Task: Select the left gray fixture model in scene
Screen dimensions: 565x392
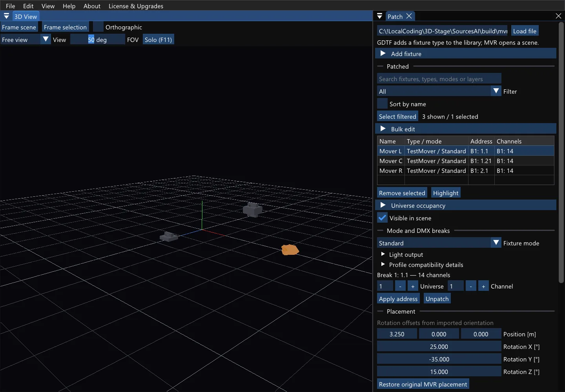Action: [x=169, y=236]
